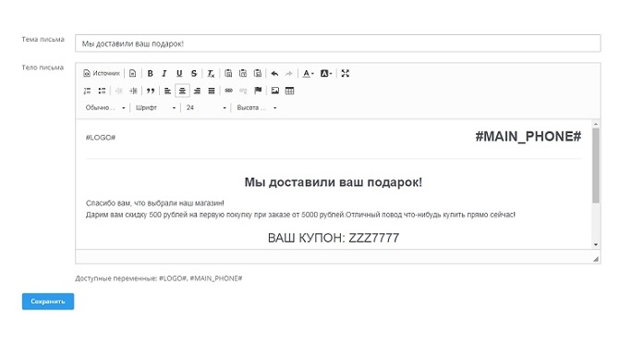644x358 pixels.
Task: Toggle Bold formatting in editor toolbar
Action: tap(151, 74)
